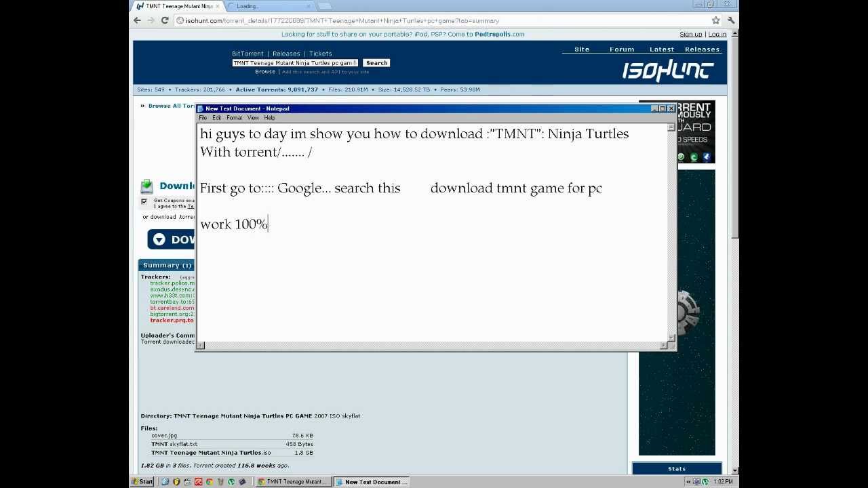Open the Tickets link above the search box
This screenshot has width=868, height=488.
pyautogui.click(x=321, y=54)
